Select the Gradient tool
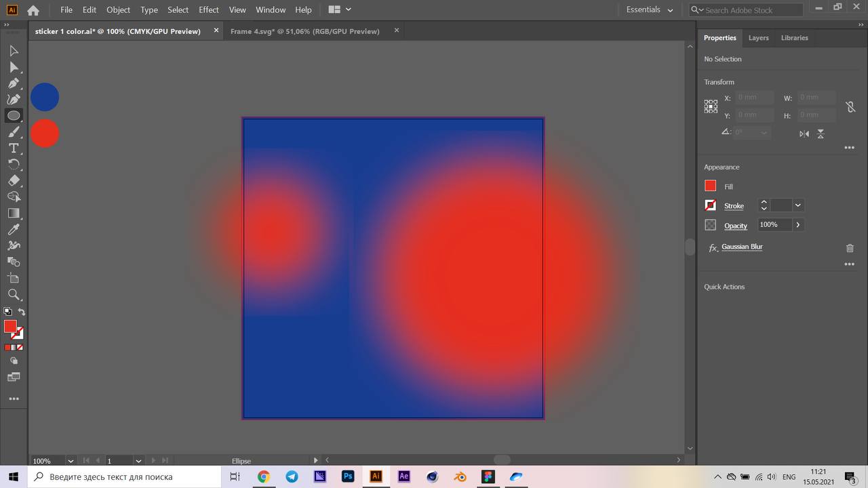Screen dimensions: 868x488 tap(14, 213)
